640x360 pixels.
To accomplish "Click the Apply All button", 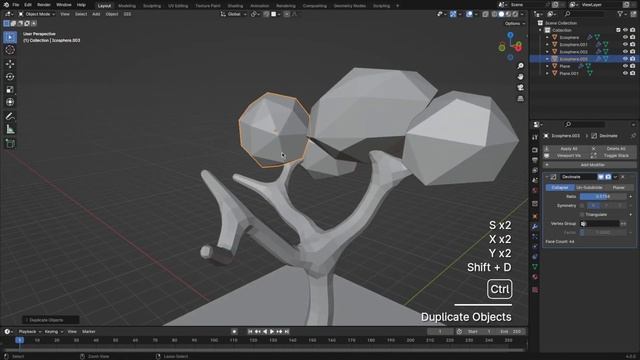I will [566, 149].
